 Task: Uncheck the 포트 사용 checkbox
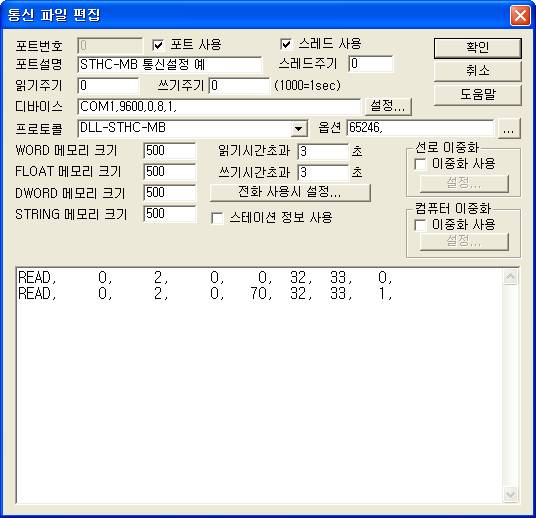click(158, 45)
